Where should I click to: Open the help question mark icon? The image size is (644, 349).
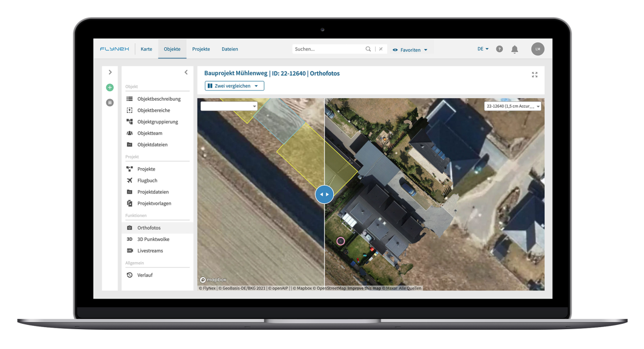pos(500,49)
